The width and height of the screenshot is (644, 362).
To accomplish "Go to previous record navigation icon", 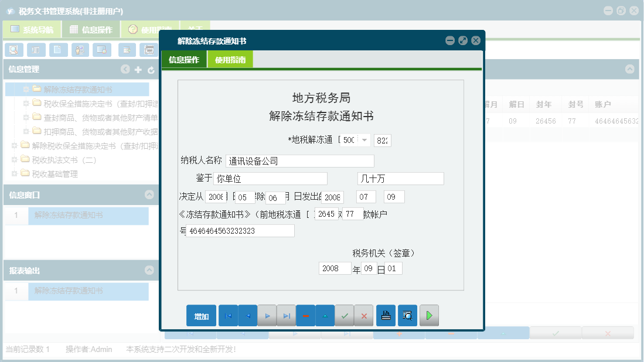I will (247, 315).
